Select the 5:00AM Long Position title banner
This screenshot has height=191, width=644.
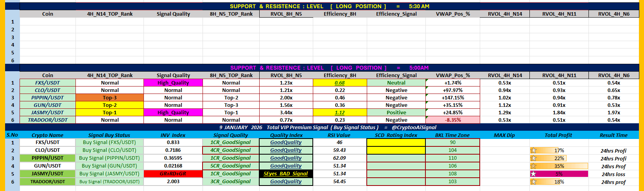coord(329,68)
